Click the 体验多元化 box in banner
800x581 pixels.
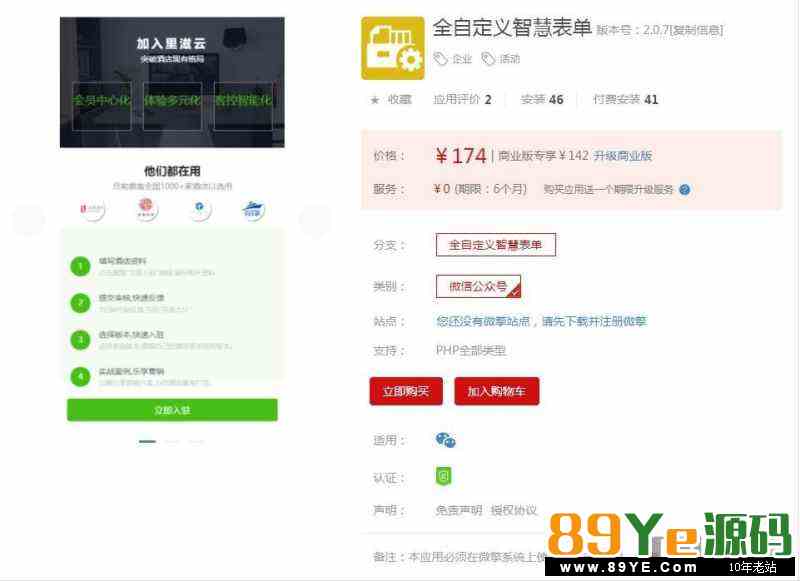pyautogui.click(x=172, y=106)
